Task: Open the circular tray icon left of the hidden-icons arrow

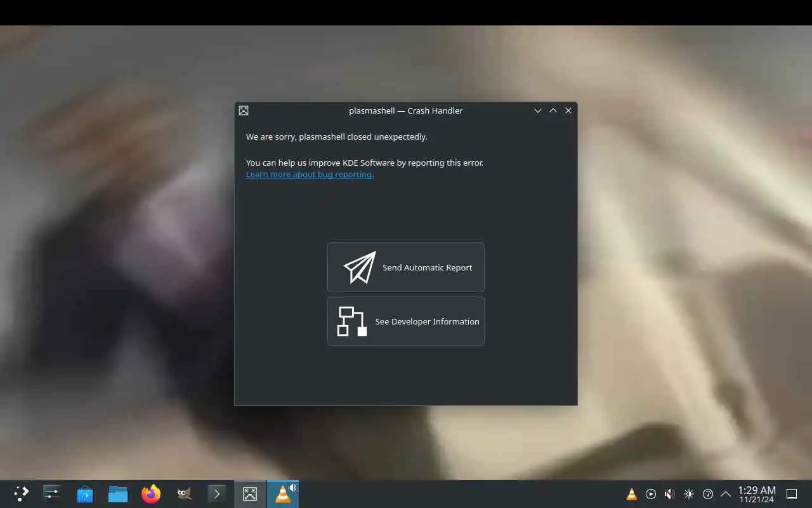Action: 708,494
